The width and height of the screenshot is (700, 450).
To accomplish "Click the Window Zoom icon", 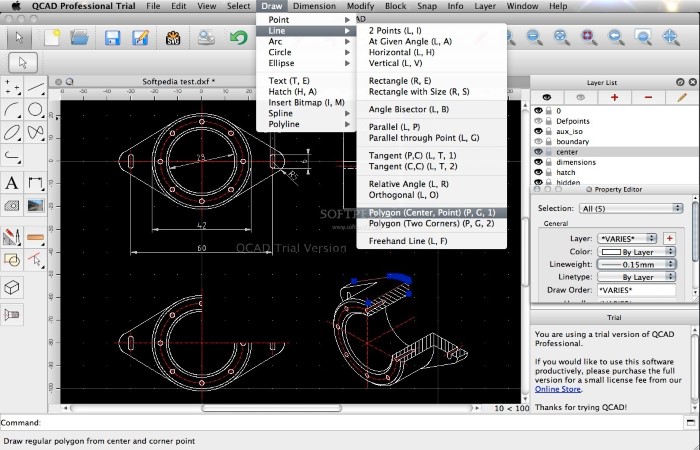I will pos(643,37).
